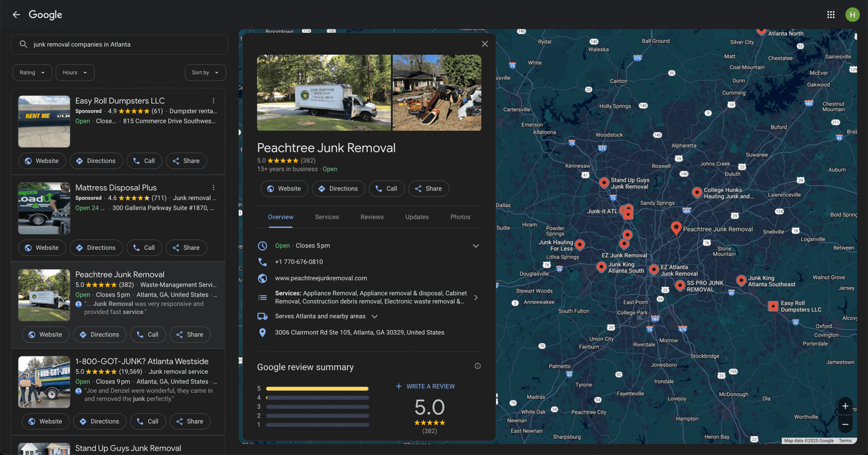Viewport: 868px width, 455px height.
Task: Open the Rating filter dropdown
Action: [32, 73]
